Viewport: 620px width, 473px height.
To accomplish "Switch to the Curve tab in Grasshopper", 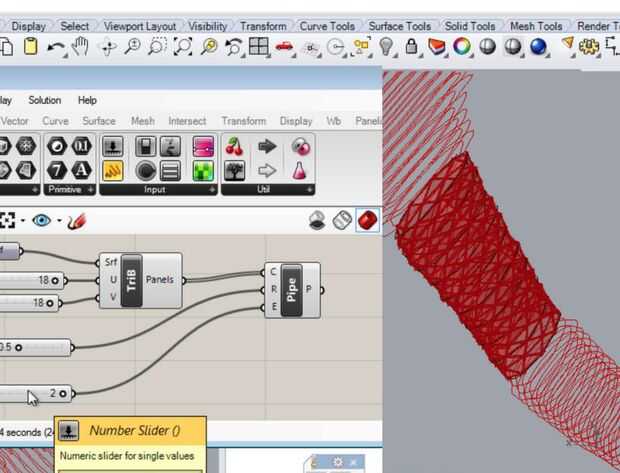I will click(x=55, y=121).
